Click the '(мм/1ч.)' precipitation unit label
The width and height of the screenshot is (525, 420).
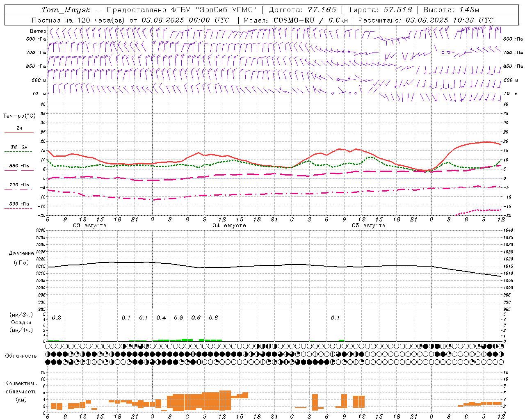point(21,330)
